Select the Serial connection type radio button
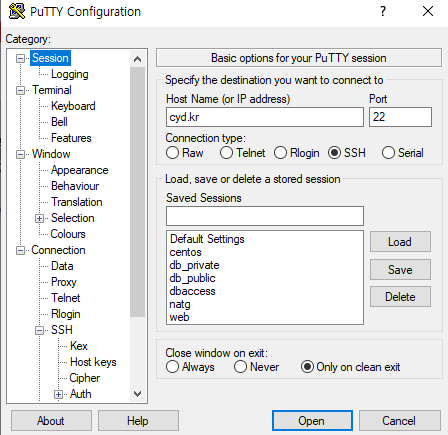Image resolution: width=448 pixels, height=435 pixels. pyautogui.click(x=388, y=153)
